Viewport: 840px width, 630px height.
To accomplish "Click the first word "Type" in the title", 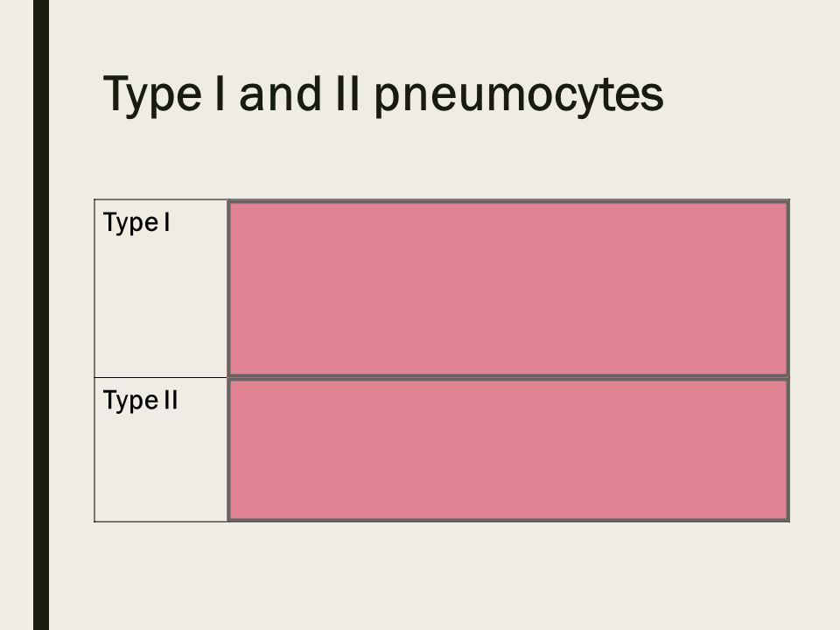I will [152, 95].
